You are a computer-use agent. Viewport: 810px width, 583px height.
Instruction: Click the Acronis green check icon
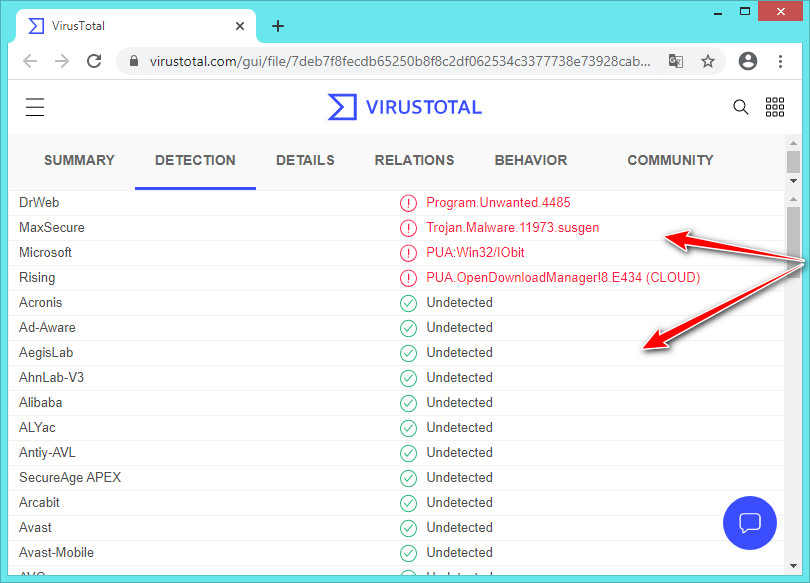pyautogui.click(x=408, y=303)
